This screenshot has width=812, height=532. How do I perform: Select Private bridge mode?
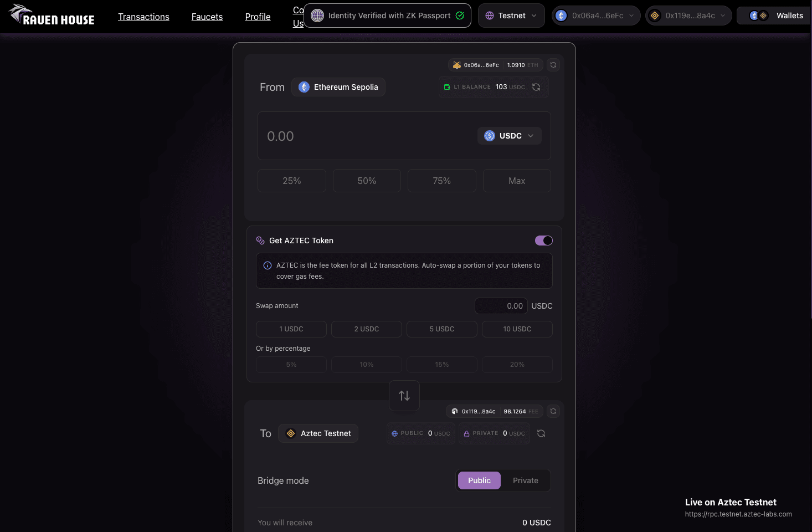pos(526,480)
